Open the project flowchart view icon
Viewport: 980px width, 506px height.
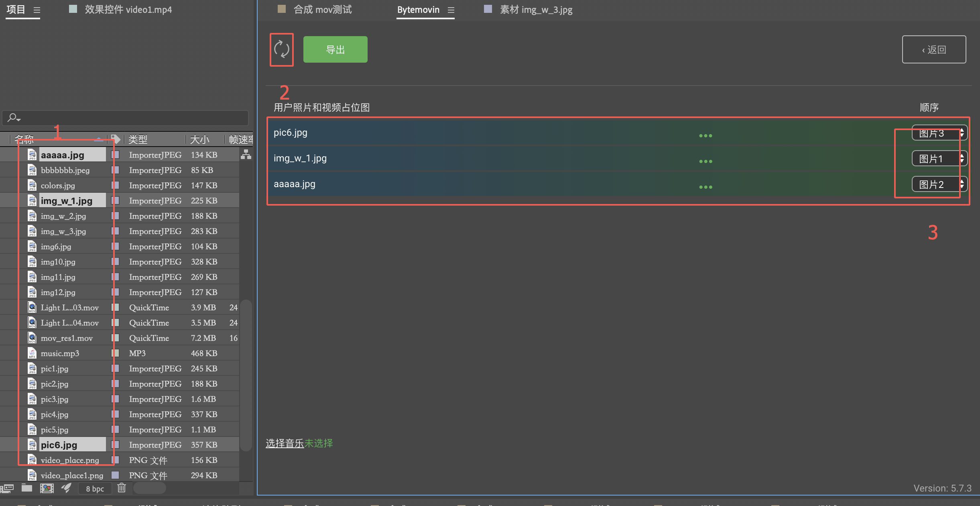pos(246,154)
